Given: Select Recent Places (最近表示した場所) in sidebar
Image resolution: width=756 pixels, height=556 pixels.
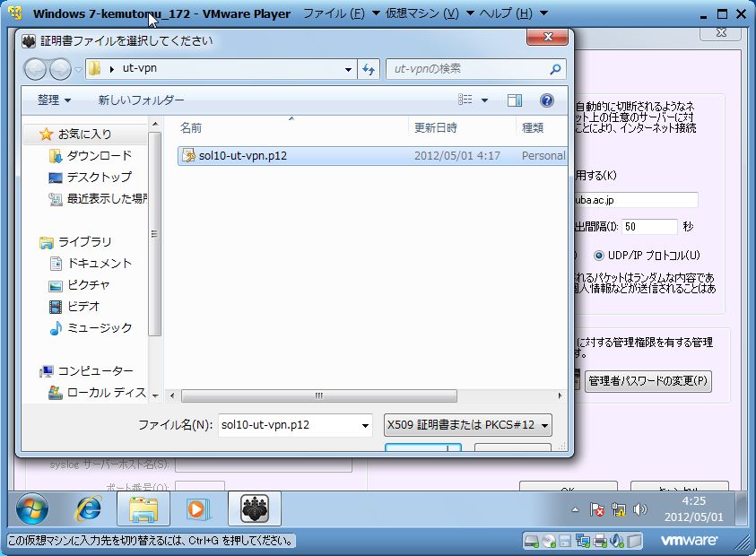Looking at the screenshot, I should pyautogui.click(x=99, y=198).
